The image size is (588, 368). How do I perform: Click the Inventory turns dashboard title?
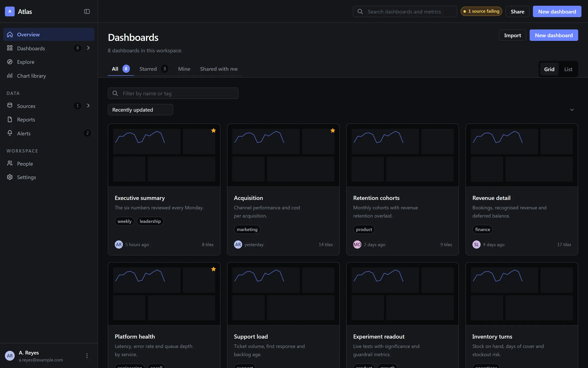tap(492, 337)
